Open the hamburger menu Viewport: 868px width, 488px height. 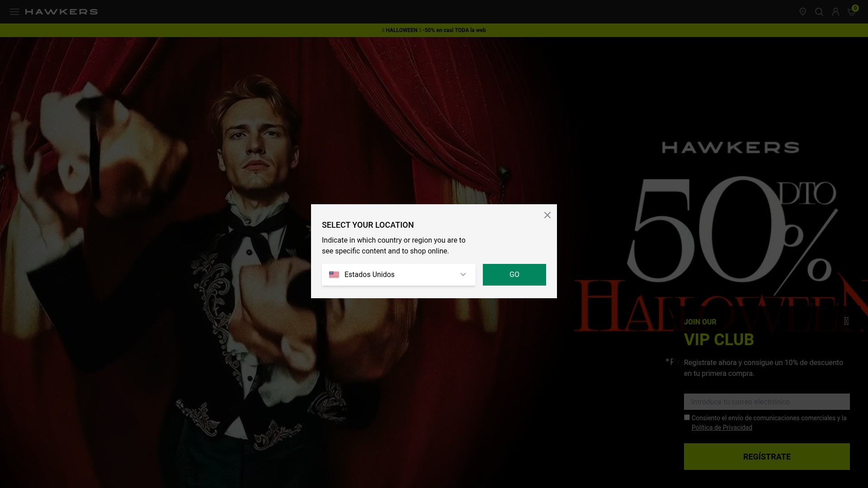click(14, 12)
